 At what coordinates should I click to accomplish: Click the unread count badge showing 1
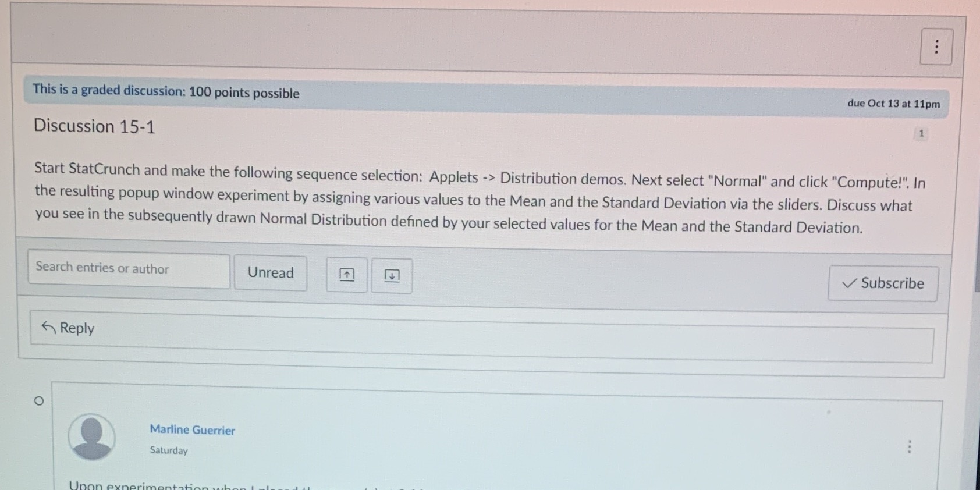[x=921, y=134]
